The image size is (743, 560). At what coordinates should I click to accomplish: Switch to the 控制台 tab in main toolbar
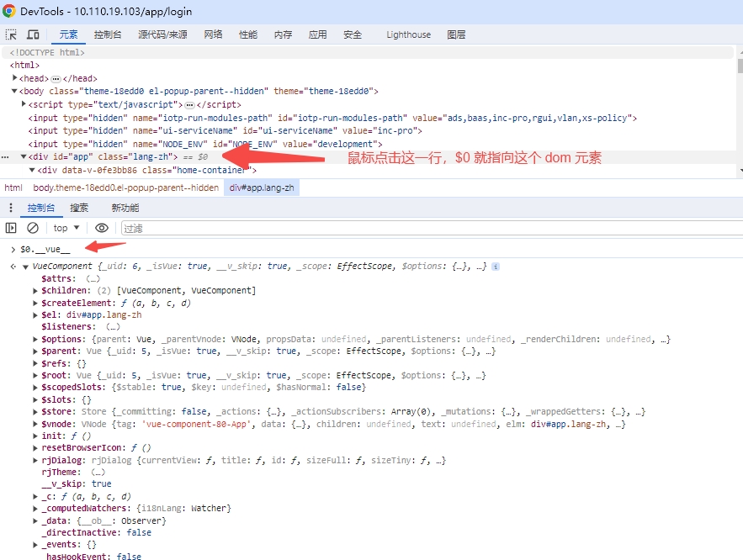[x=108, y=34]
